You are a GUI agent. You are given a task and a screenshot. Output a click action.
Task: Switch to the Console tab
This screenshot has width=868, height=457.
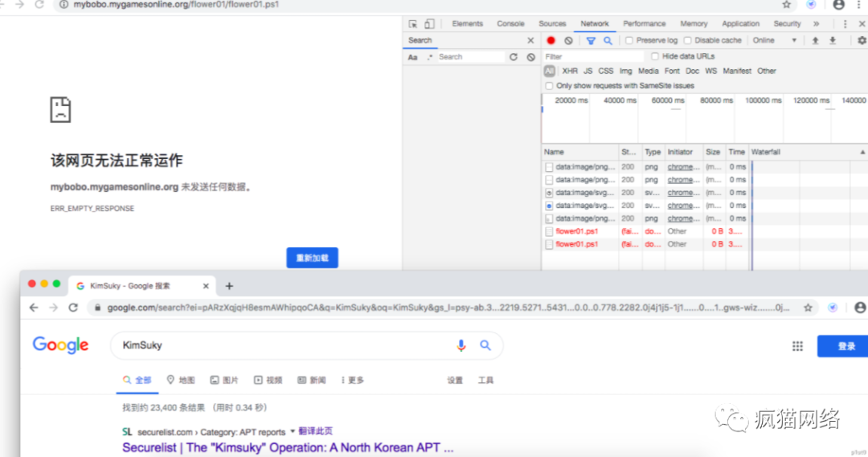click(x=510, y=24)
